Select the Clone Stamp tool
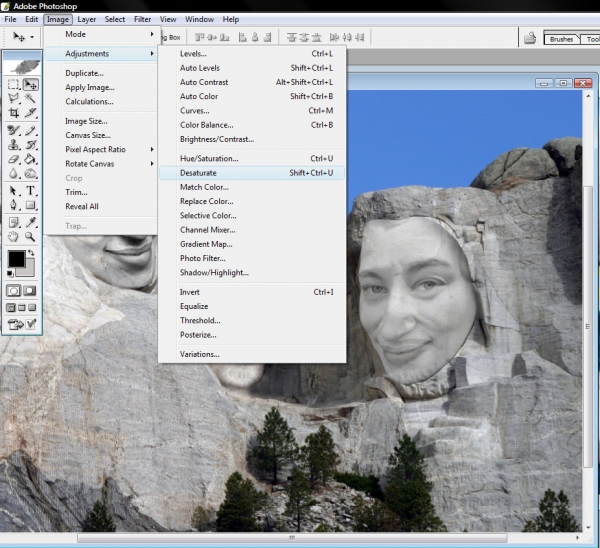600x548 pixels. [x=14, y=145]
